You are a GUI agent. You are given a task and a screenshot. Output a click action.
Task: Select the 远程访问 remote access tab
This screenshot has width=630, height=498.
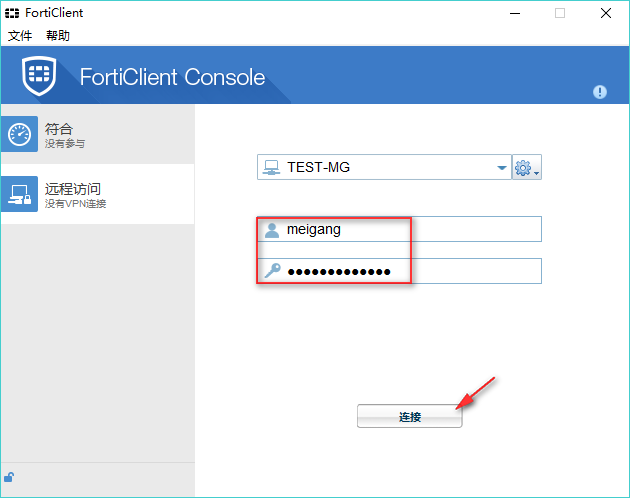pos(98,194)
